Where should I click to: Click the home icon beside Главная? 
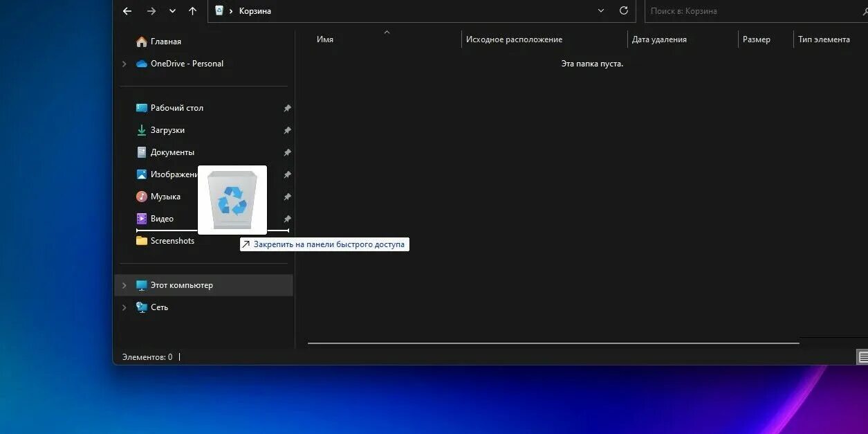142,42
